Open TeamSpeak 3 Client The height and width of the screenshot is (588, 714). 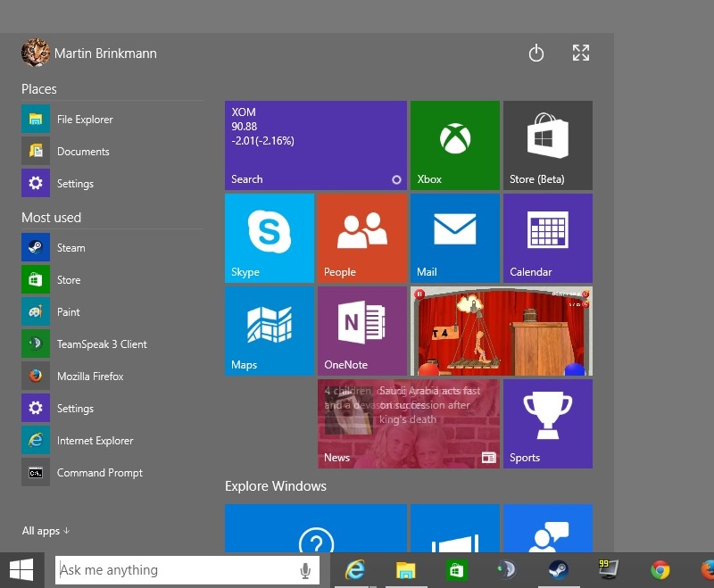(x=112, y=344)
